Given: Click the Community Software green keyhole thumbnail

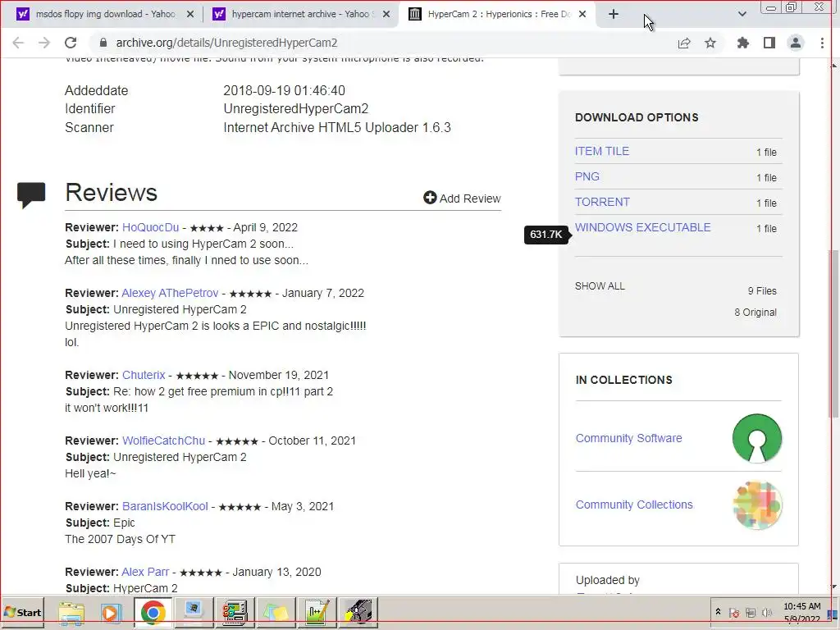Looking at the screenshot, I should click(757, 438).
